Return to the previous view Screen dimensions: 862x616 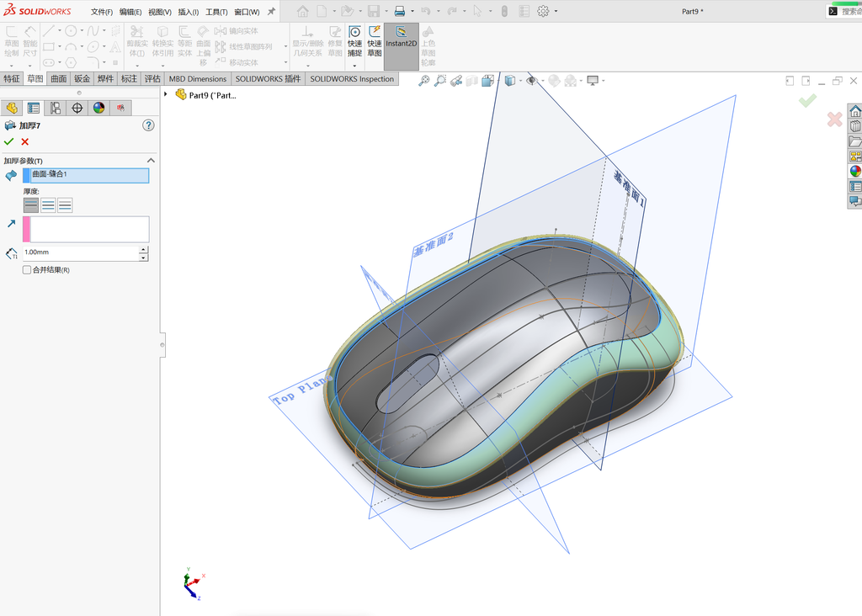pyautogui.click(x=456, y=81)
